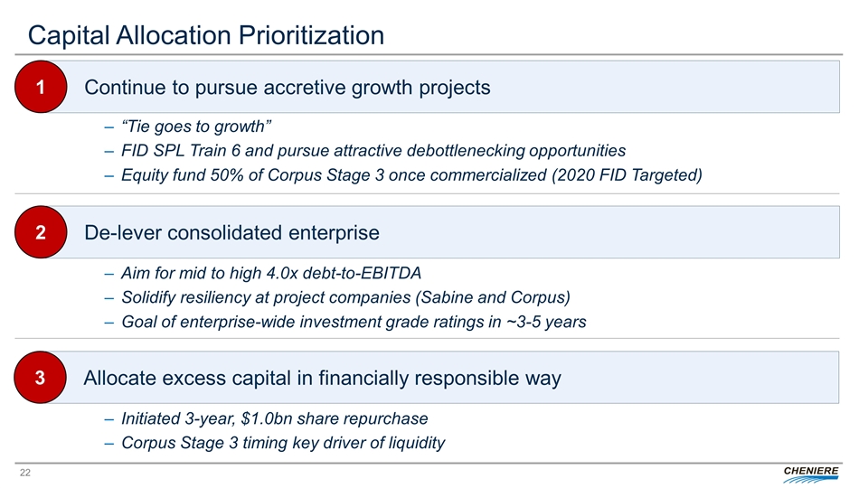Select the red circle numbered 2
Viewport: 868px width, 488px height.
[40, 232]
